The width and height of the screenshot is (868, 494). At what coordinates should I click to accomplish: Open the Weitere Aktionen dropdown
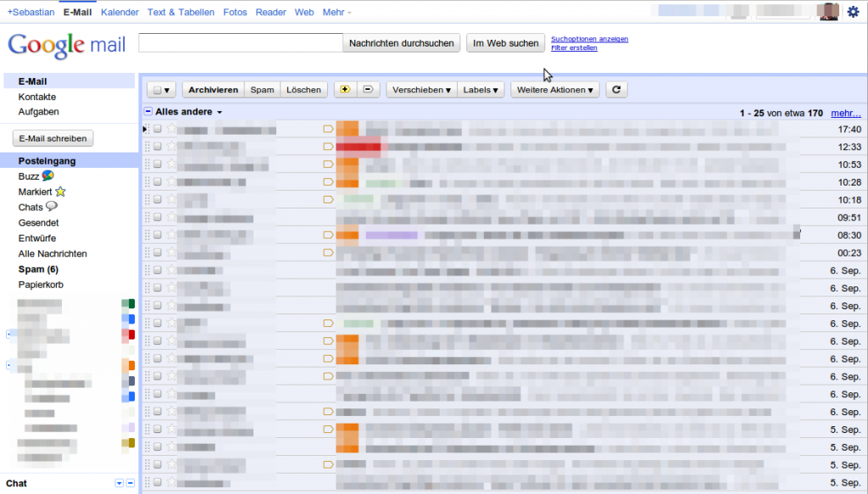554,89
